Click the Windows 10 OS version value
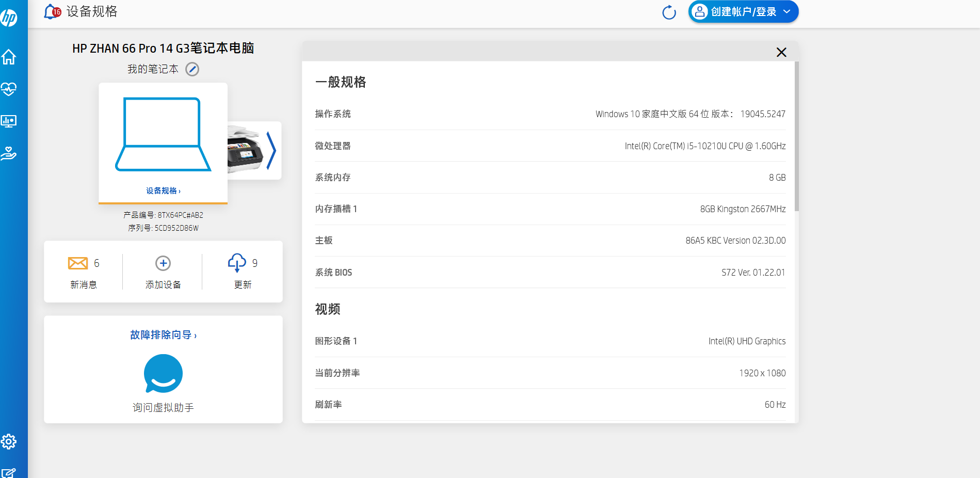Viewport: 980px width, 478px height. click(x=690, y=114)
